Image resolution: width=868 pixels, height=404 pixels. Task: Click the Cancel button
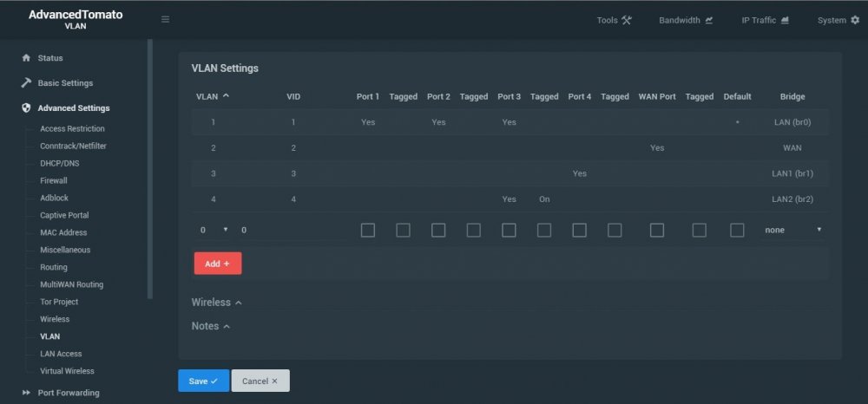(260, 381)
